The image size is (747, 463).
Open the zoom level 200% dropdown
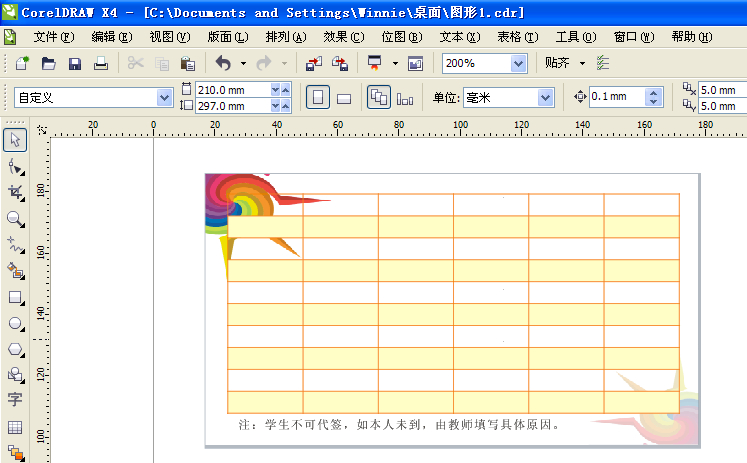click(x=518, y=63)
